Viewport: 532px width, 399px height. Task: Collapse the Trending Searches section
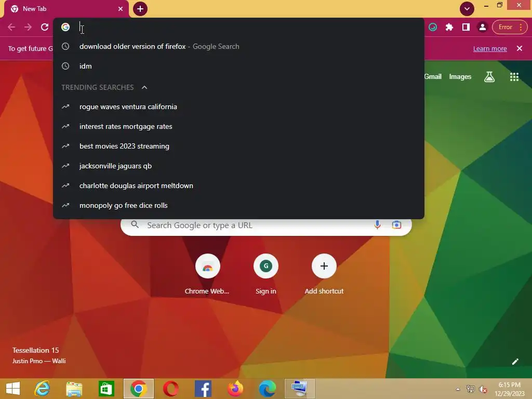tap(144, 87)
